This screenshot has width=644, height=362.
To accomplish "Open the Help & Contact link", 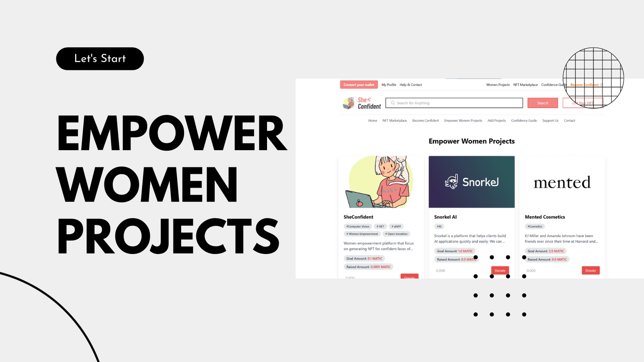I will coord(411,84).
